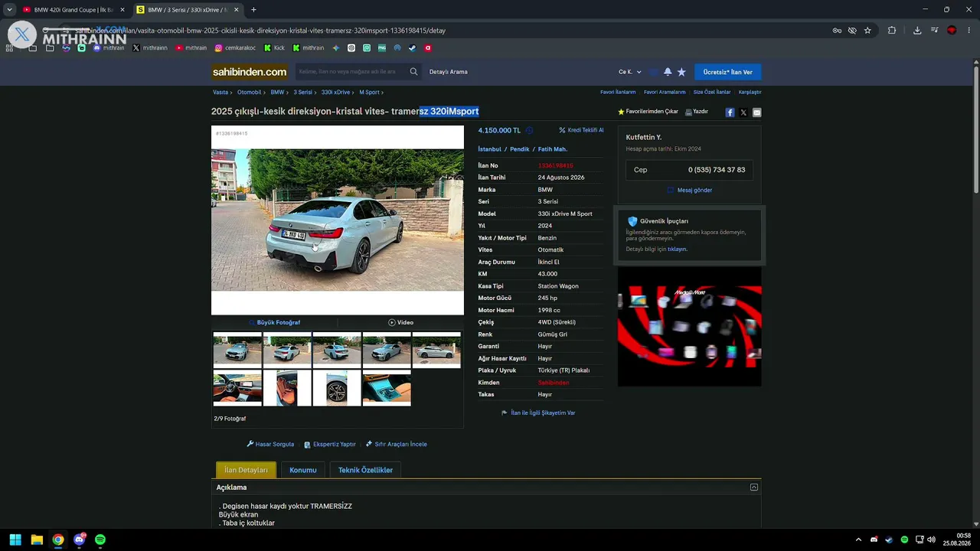The width and height of the screenshot is (980, 551).
Task: Open File Explorer from the taskbar
Action: 37,540
